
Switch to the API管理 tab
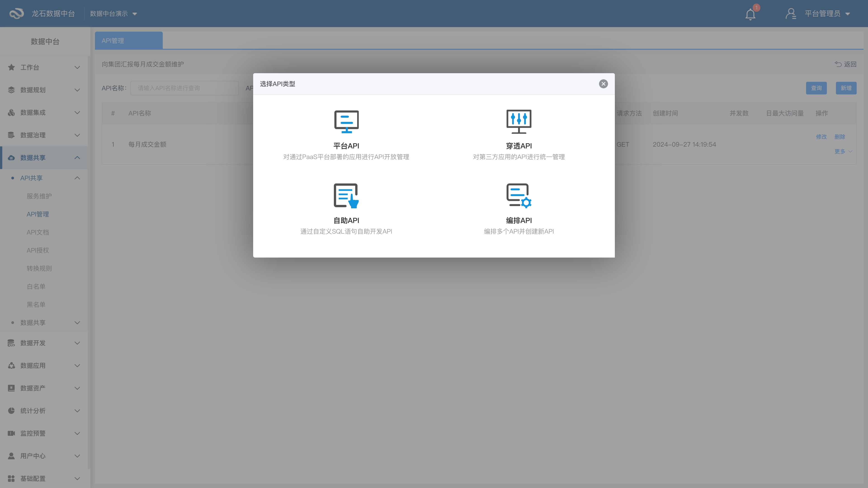point(128,41)
